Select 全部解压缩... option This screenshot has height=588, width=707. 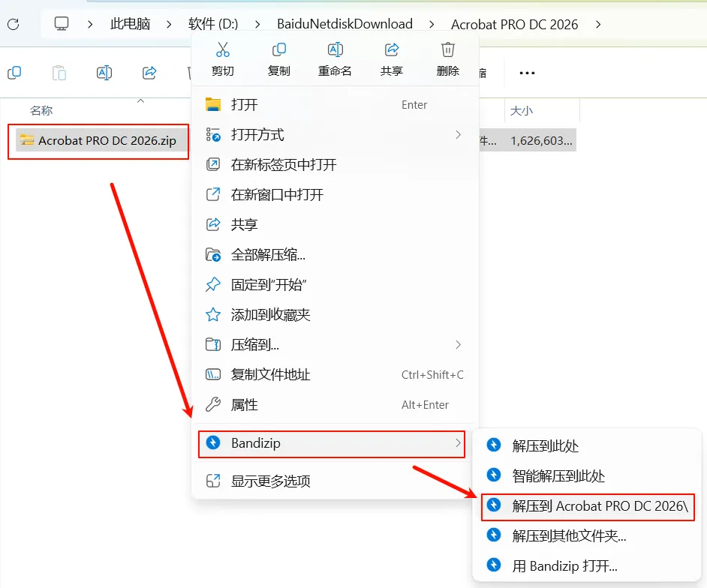pyautogui.click(x=335, y=255)
